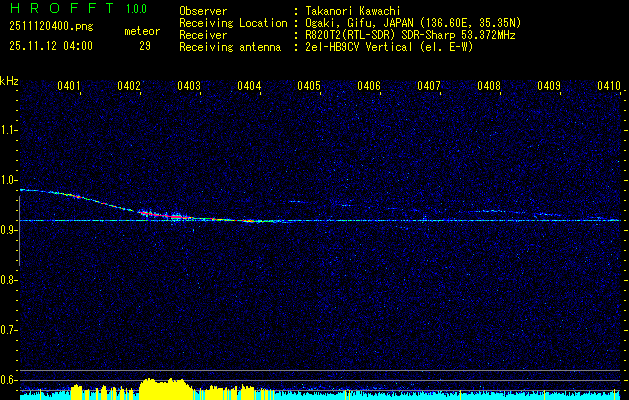Viewport: 629px width, 400px height.
Task: Click the 0410 time marker
Action: pos(609,87)
